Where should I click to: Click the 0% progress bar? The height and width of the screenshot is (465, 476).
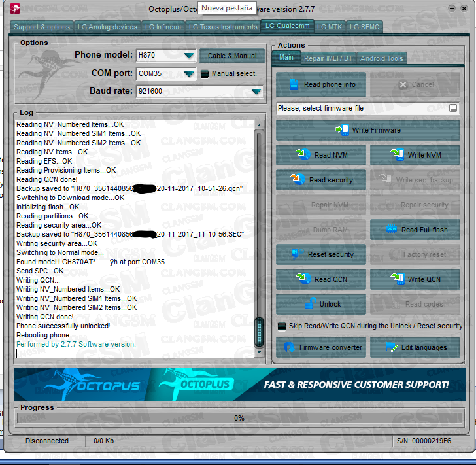point(239,418)
